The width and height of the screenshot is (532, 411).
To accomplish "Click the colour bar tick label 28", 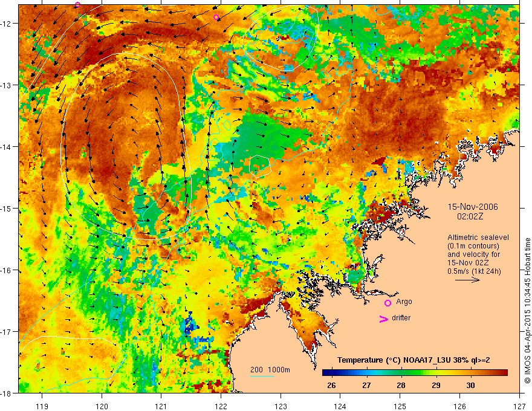I will click(401, 385).
